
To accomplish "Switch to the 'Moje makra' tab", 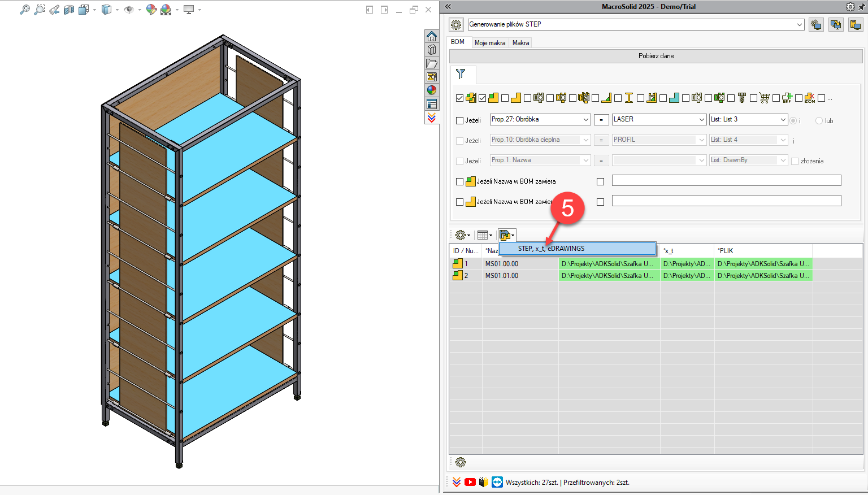I will pos(490,43).
